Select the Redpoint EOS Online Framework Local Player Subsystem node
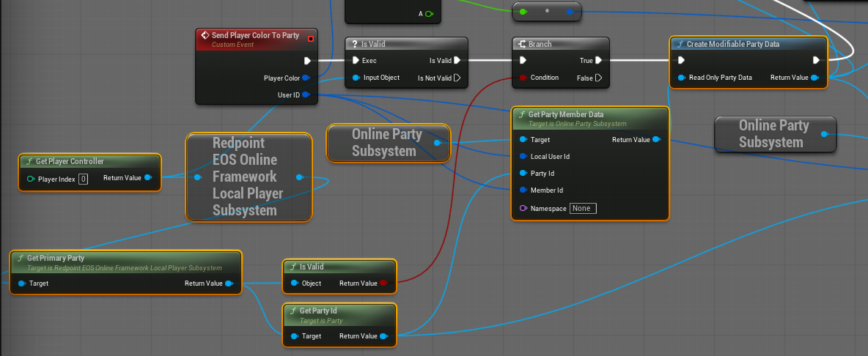 (249, 177)
